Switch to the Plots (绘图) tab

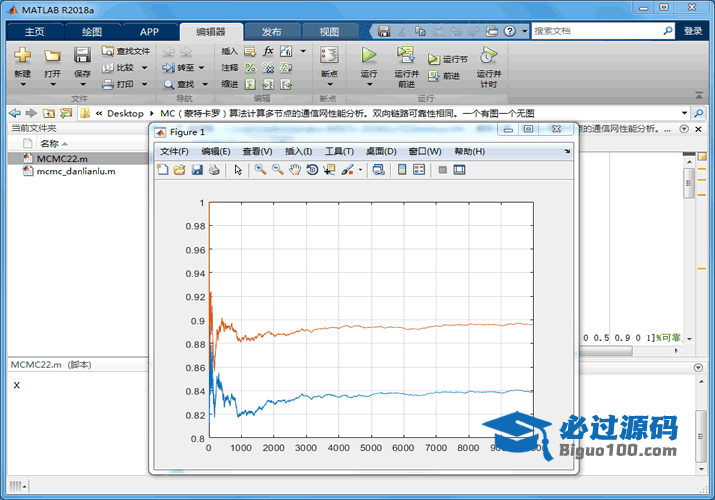point(92,31)
